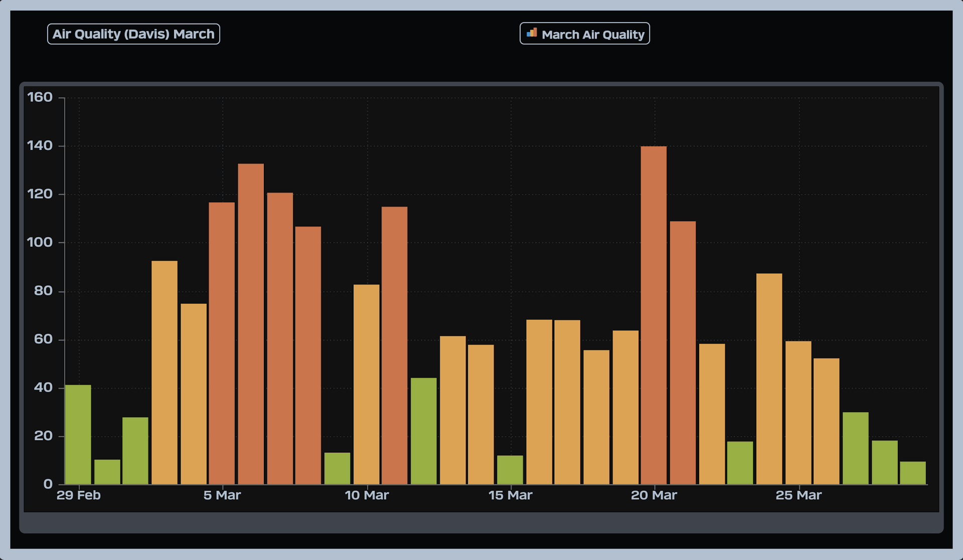Click the 21 Mar red bar near 109
Image resolution: width=963 pixels, height=560 pixels.
pos(683,352)
